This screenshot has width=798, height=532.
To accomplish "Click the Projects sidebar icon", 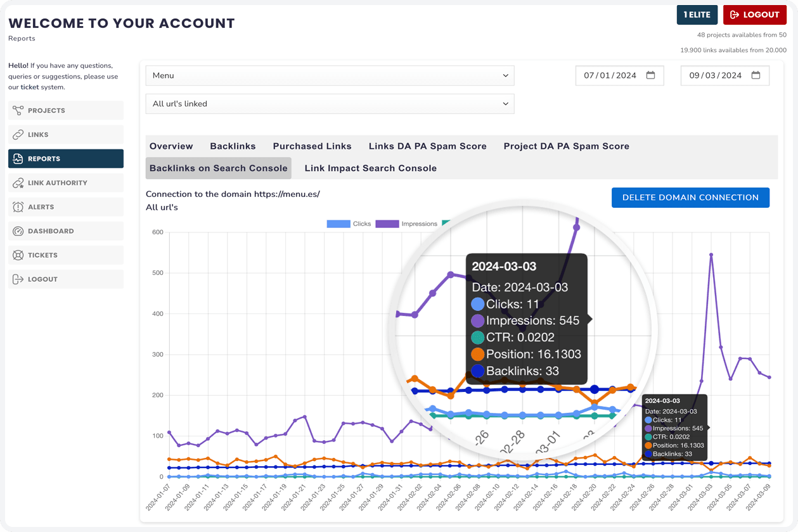I will coord(18,110).
